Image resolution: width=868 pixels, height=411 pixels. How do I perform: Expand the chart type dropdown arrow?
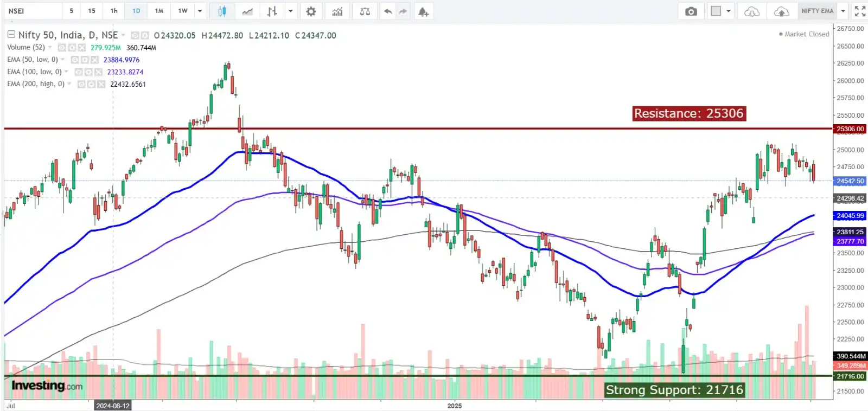[291, 11]
